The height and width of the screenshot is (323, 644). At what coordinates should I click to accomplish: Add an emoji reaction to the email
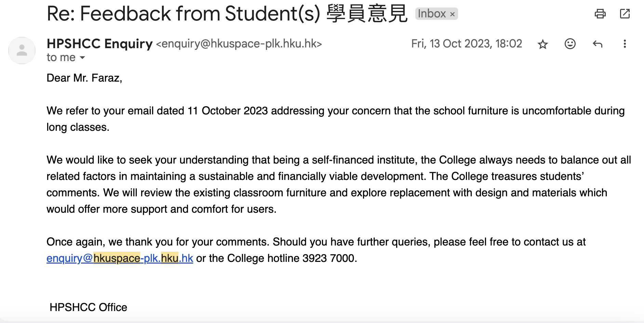570,44
